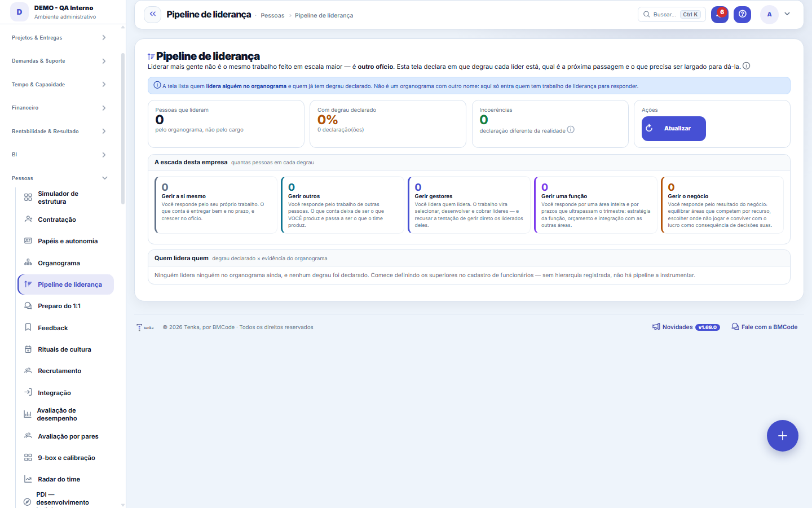
Task: Click the Preparo do 1:1 chat icon
Action: point(28,306)
